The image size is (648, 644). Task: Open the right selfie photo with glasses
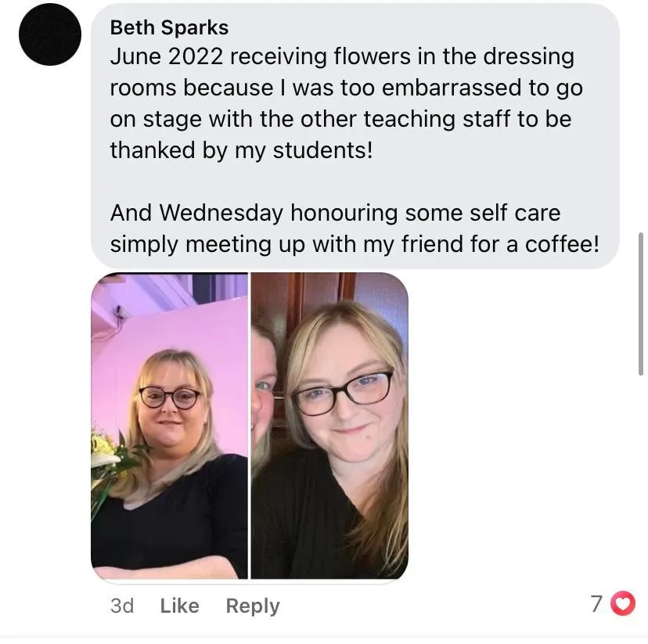pos(329,426)
